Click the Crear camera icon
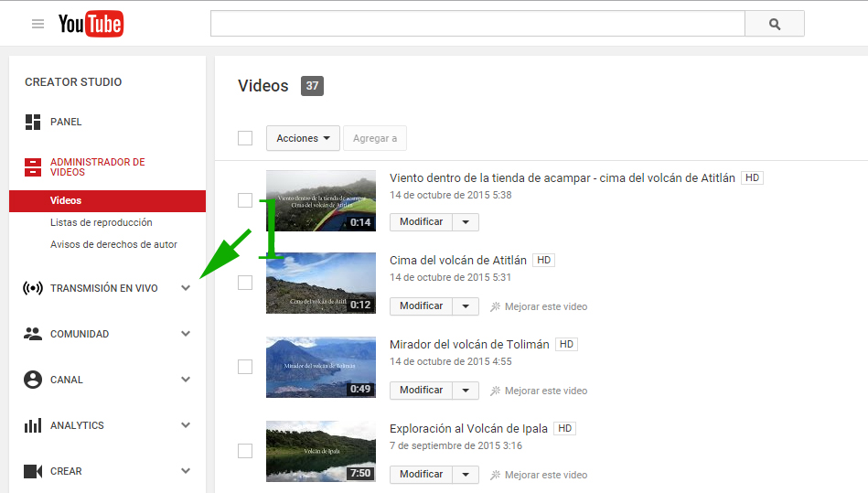The height and width of the screenshot is (493, 868). click(x=33, y=471)
